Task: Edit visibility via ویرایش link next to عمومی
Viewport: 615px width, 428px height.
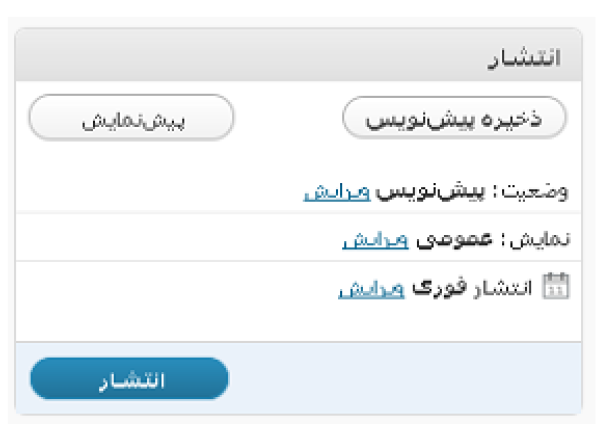Action: [375, 239]
